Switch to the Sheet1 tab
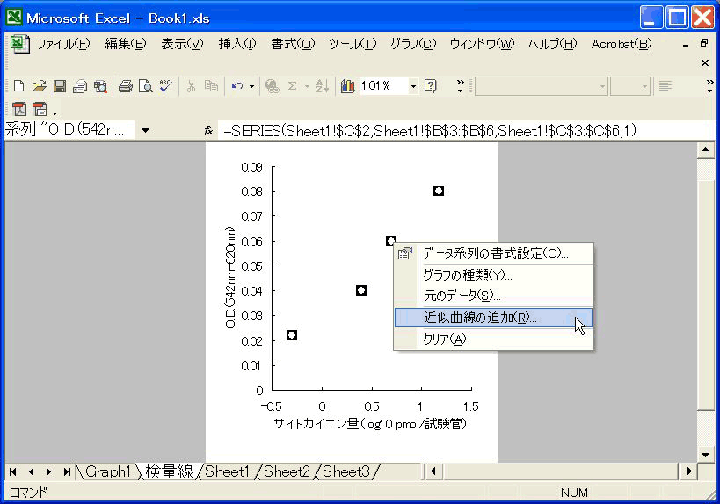Image resolution: width=720 pixels, height=504 pixels. [229, 471]
